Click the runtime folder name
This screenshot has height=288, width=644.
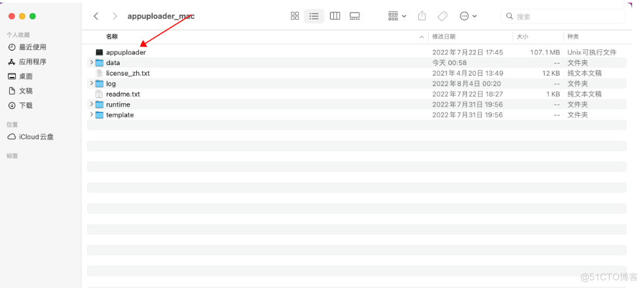(x=118, y=105)
